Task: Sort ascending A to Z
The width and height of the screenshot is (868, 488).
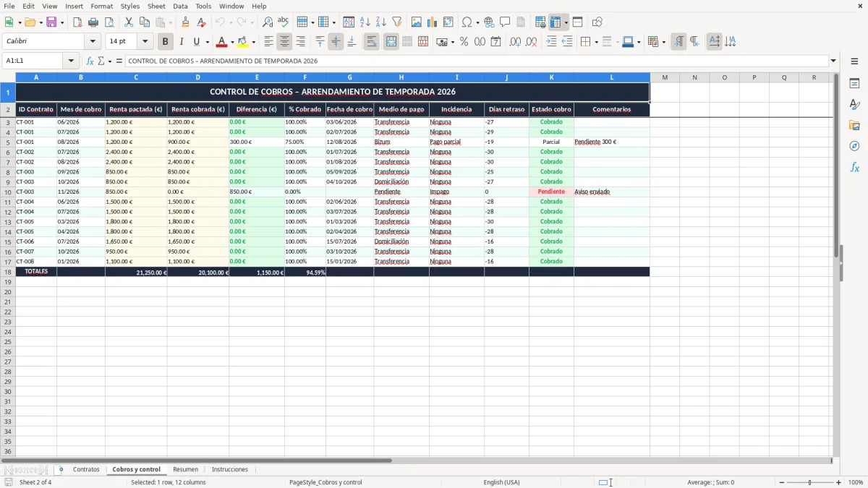Action: click(365, 22)
